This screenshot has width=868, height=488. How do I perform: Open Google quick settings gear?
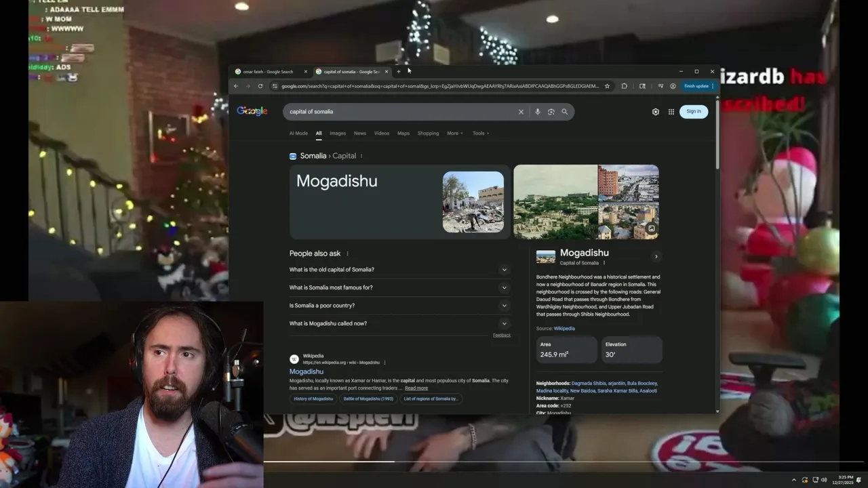click(x=655, y=112)
